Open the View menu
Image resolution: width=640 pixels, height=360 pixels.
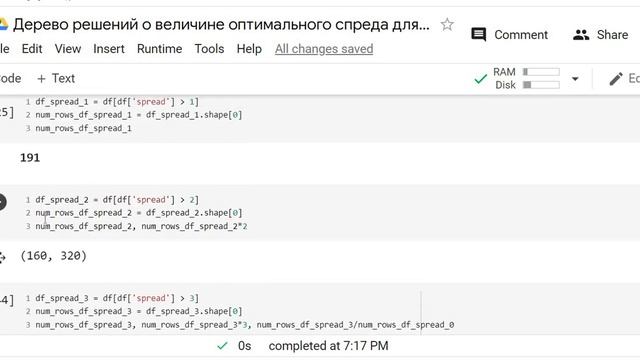point(68,49)
